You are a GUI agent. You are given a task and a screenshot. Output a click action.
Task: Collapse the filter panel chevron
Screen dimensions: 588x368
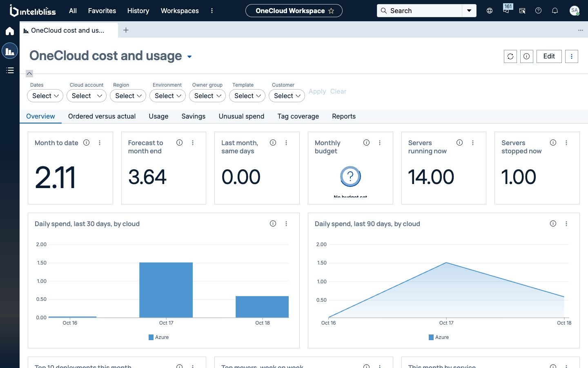[x=29, y=74]
